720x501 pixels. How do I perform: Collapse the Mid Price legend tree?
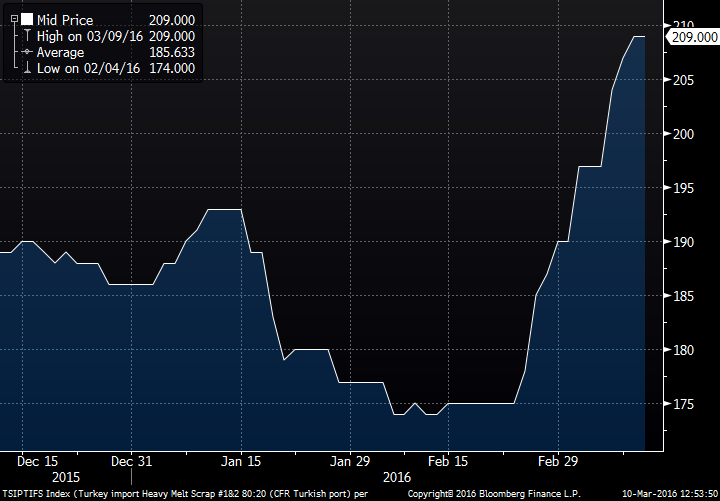13,19
